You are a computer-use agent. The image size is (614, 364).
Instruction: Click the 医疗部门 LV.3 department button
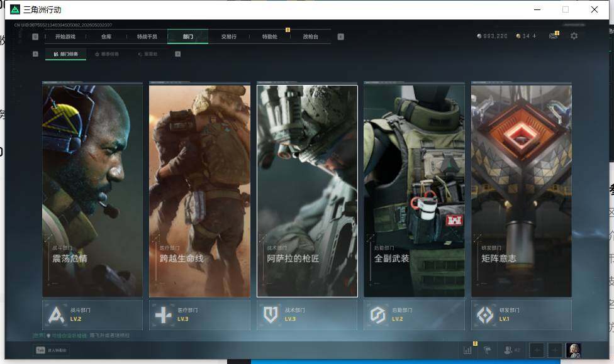point(199,315)
